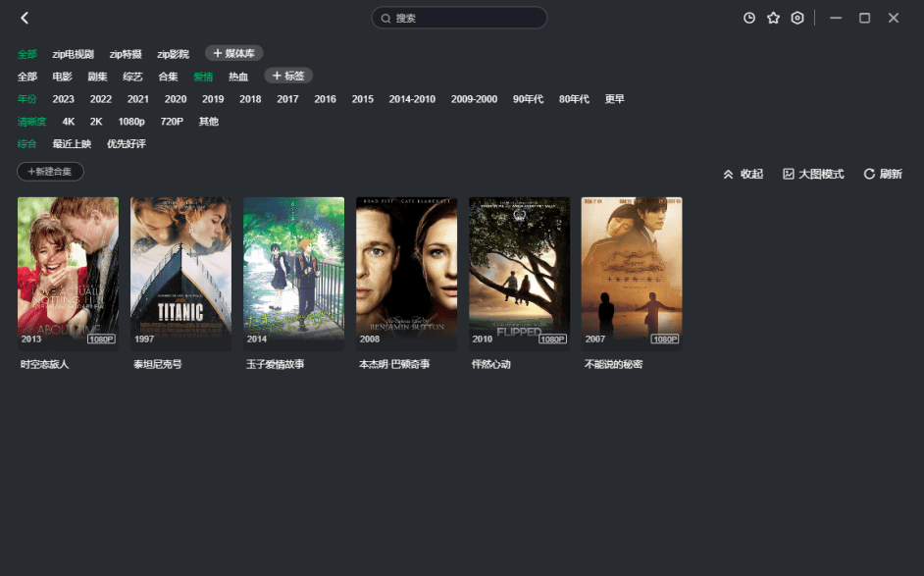924x576 pixels.
Task: Filter by 80年代 decade
Action: click(574, 99)
